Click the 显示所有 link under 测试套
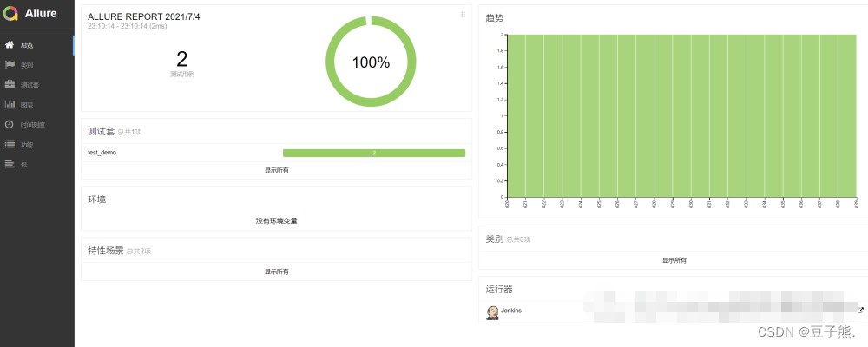Image resolution: width=868 pixels, height=347 pixels. coord(276,170)
